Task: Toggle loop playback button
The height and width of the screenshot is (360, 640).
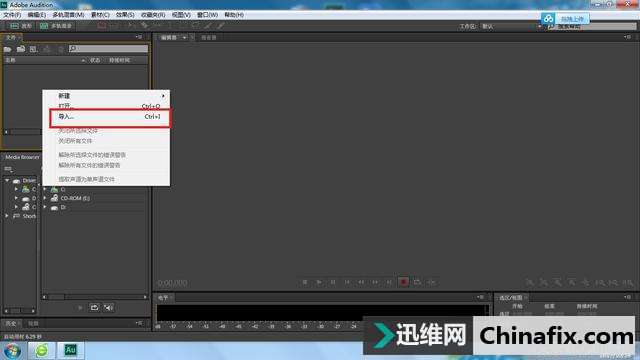Action: click(417, 282)
